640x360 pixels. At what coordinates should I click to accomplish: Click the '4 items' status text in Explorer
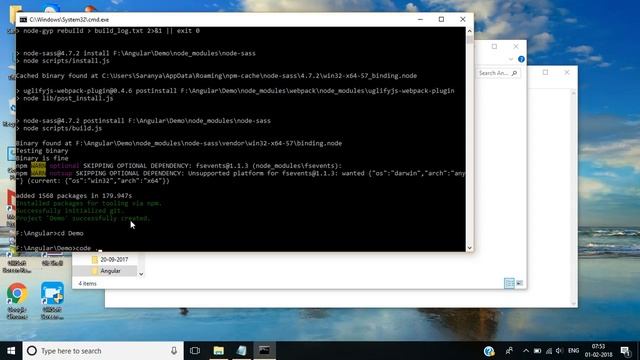(x=87, y=283)
